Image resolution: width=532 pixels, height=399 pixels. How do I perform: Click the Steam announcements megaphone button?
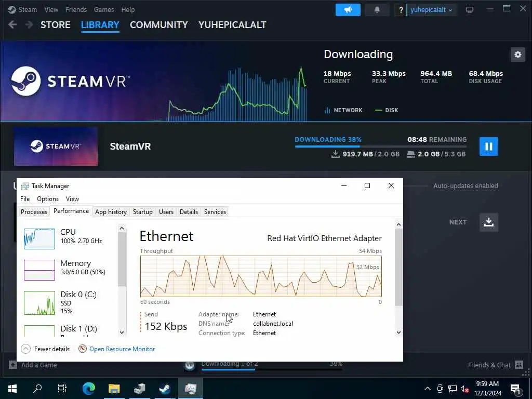(348, 10)
